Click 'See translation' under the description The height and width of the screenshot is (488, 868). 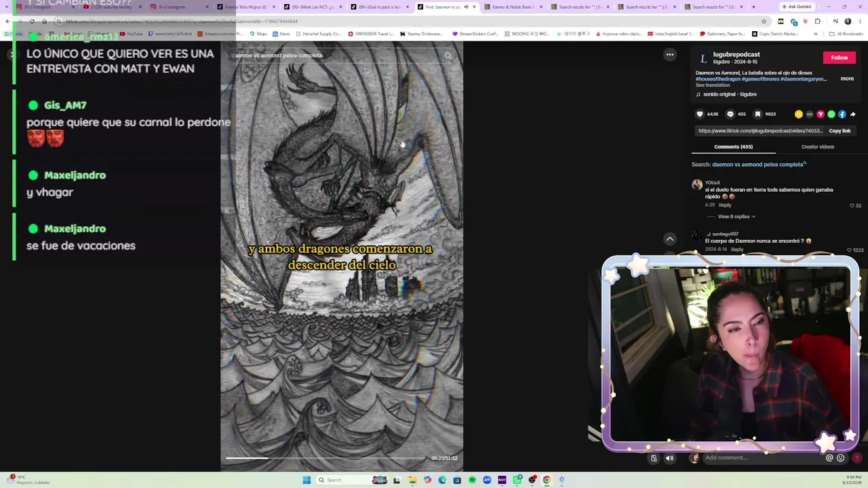[713, 85]
